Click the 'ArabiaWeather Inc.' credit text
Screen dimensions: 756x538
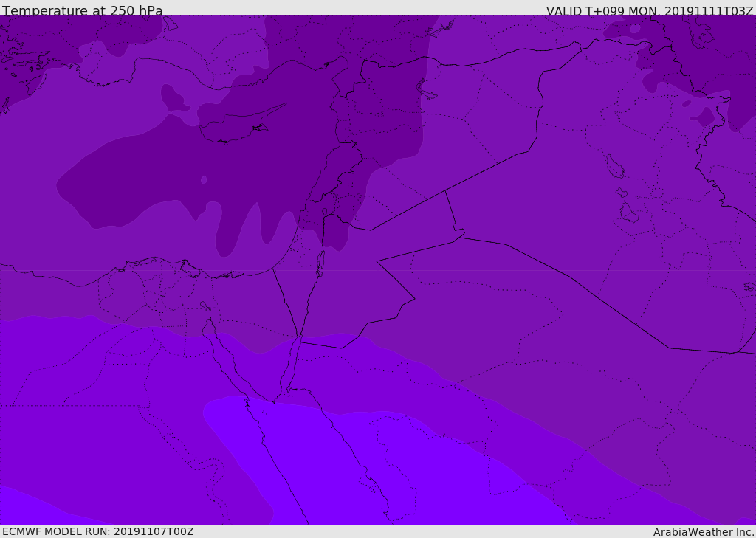(x=704, y=532)
